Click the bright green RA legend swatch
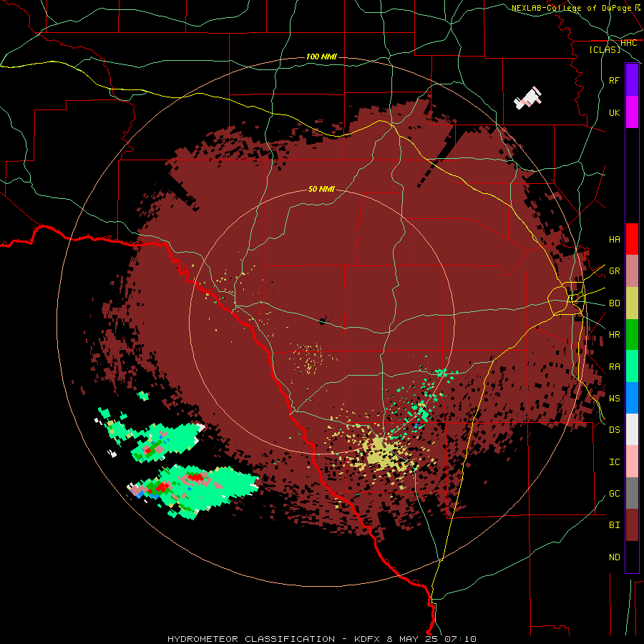 pos(632,366)
